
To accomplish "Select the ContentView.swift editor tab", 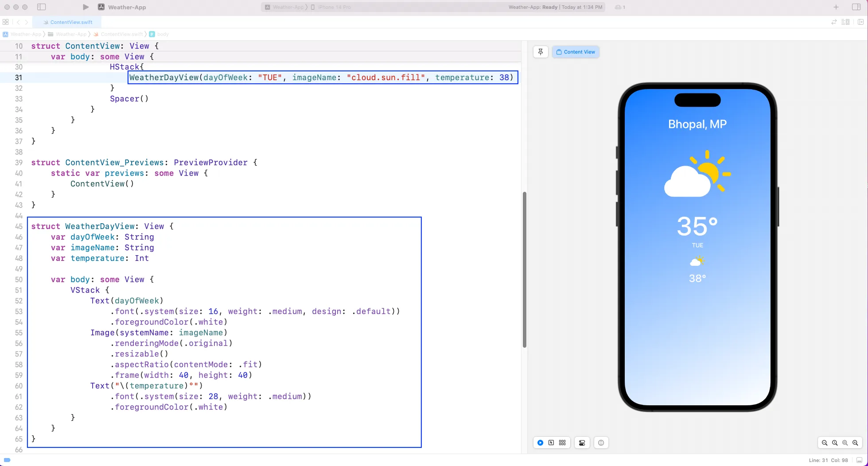I will tap(68, 22).
